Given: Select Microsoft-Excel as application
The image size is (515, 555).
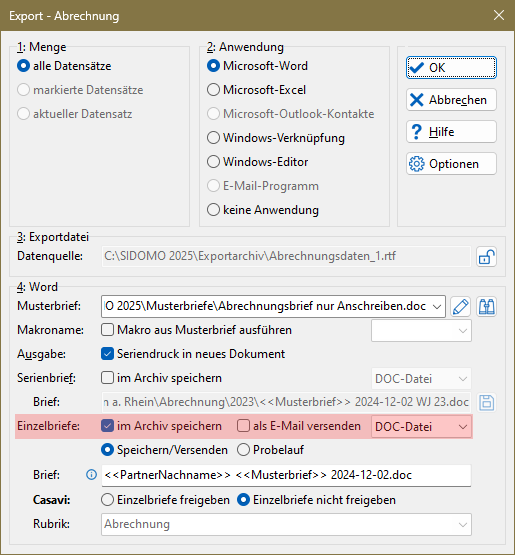Looking at the screenshot, I should pyautogui.click(x=213, y=90).
